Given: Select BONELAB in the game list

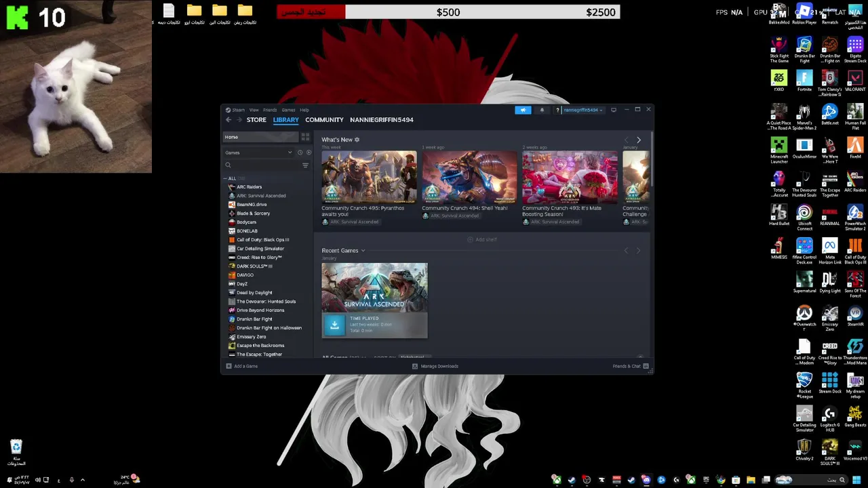Looking at the screenshot, I should (x=247, y=231).
